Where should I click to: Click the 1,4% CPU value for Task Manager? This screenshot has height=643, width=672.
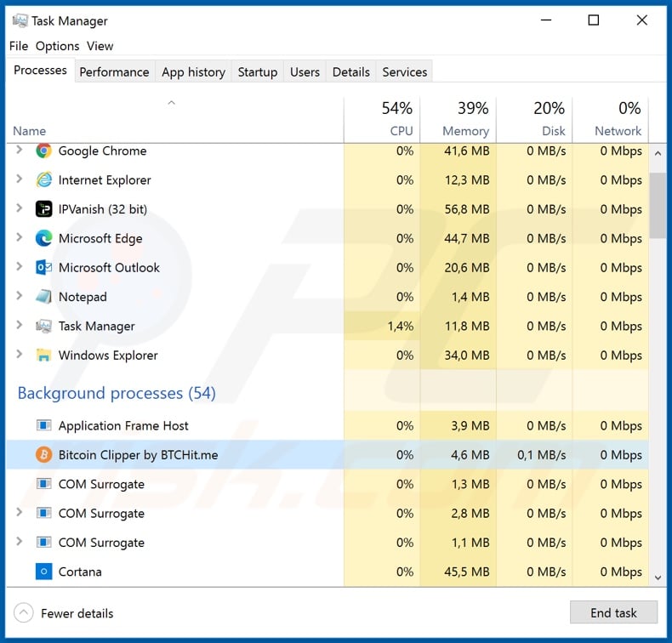point(401,326)
